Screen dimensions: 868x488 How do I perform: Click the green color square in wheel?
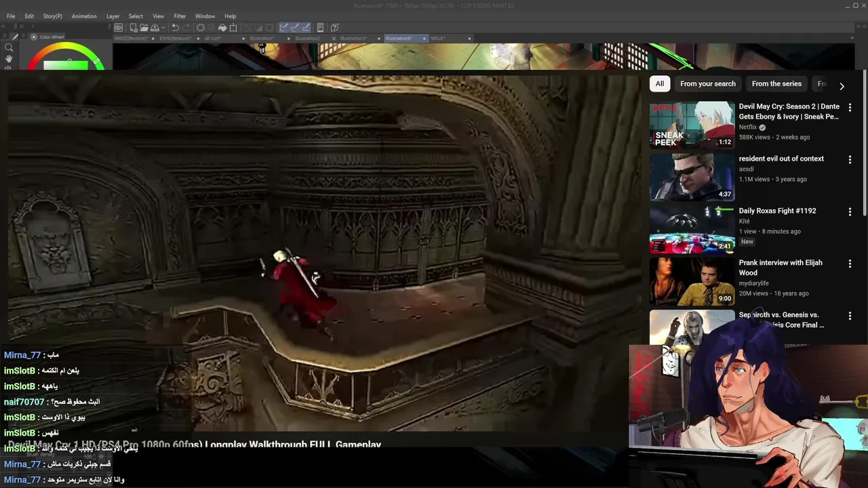click(66, 65)
